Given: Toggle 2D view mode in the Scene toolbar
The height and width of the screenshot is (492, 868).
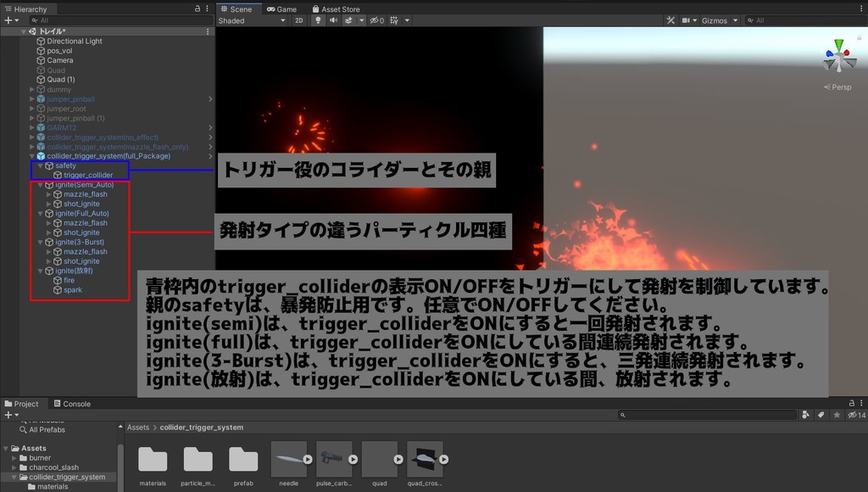Looking at the screenshot, I should click(x=299, y=20).
